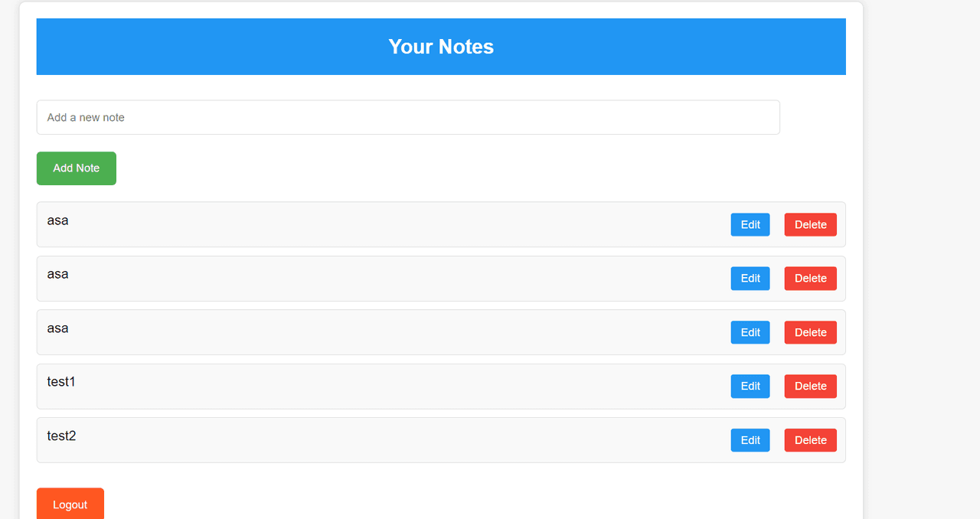Screen dimensions: 980x519
Task: Click the blue header banner background
Action: pos(191,47)
